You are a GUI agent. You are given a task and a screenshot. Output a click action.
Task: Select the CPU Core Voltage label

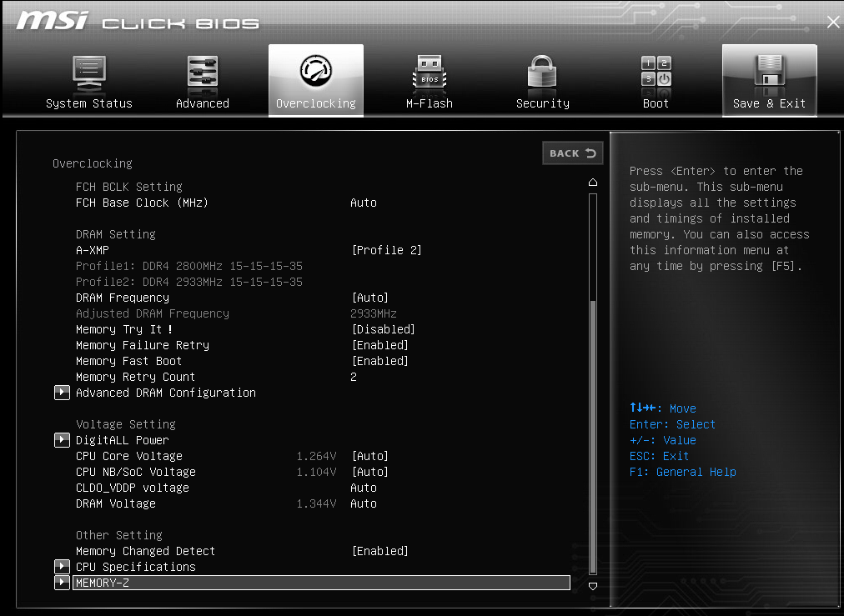129,456
